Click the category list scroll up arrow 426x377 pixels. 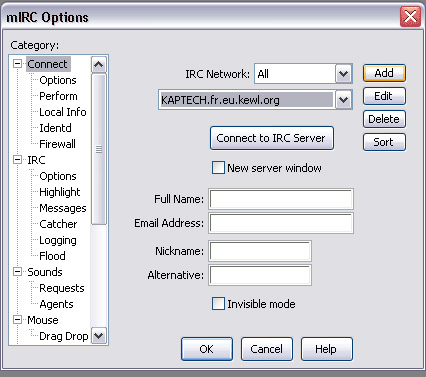pos(99,64)
